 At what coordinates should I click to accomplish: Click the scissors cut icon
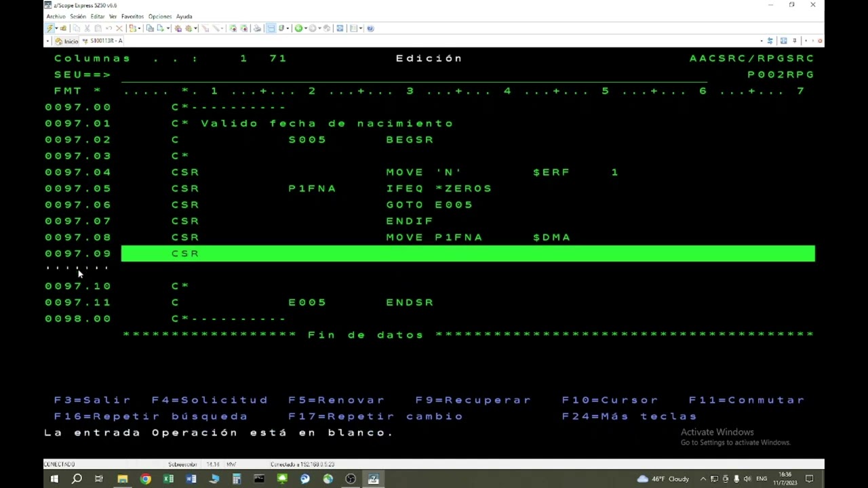coord(87,28)
